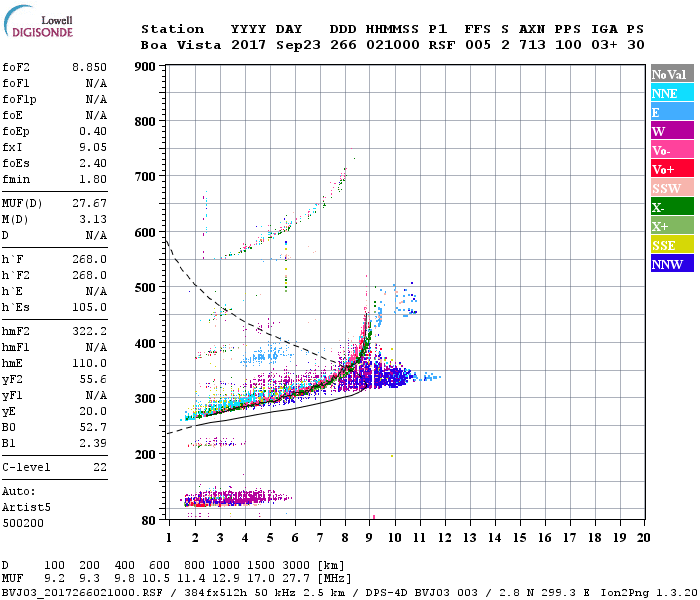Viewport: 700px width, 600px height.
Task: Click the C-level value 22
Action: pos(100,467)
